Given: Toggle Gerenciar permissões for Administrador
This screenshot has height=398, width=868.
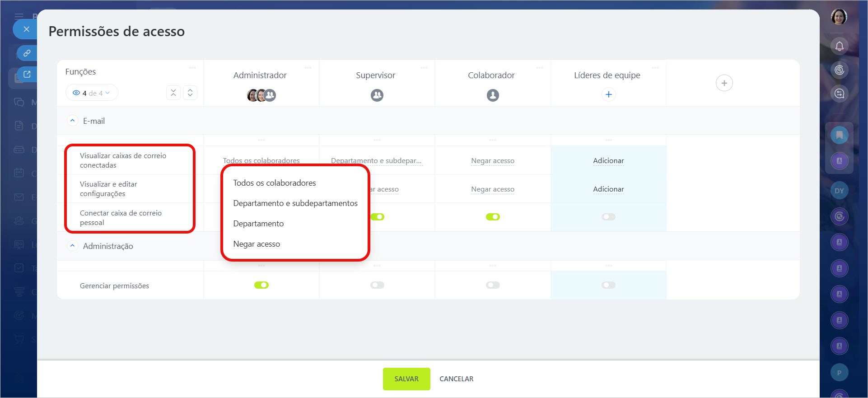Looking at the screenshot, I should pyautogui.click(x=261, y=285).
